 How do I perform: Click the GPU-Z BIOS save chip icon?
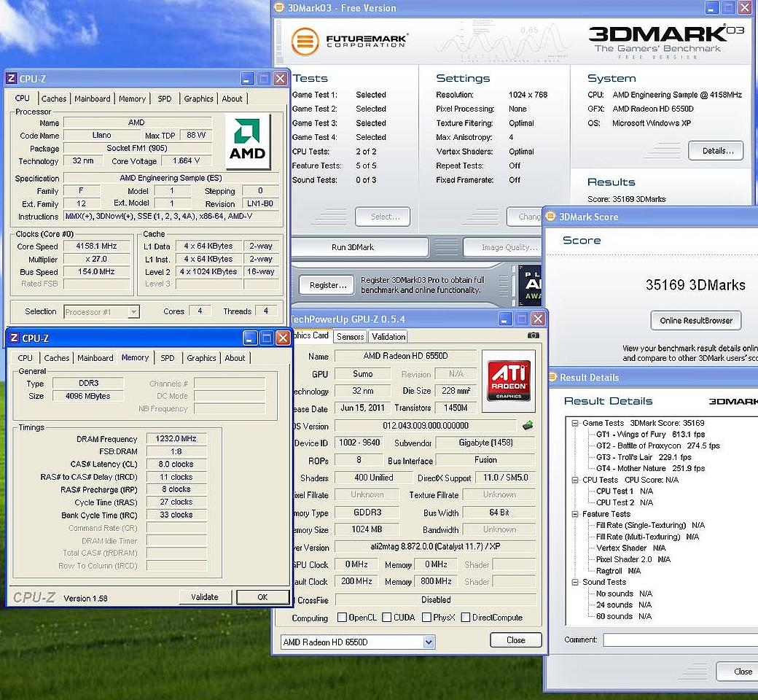pos(528,426)
